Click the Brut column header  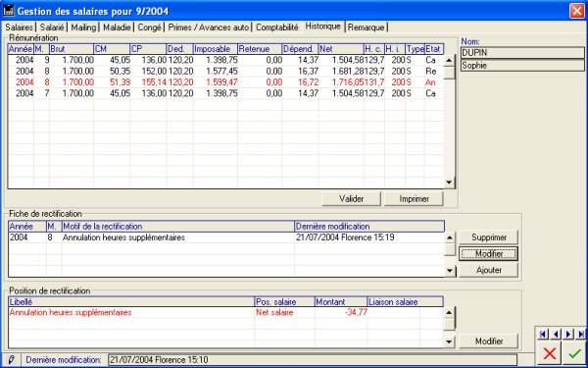click(x=72, y=49)
